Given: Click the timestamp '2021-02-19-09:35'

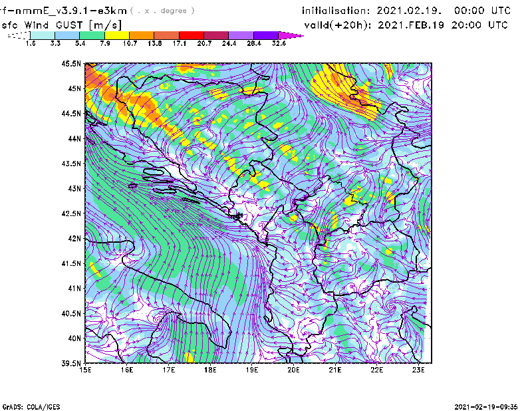Looking at the screenshot, I should tap(486, 407).
